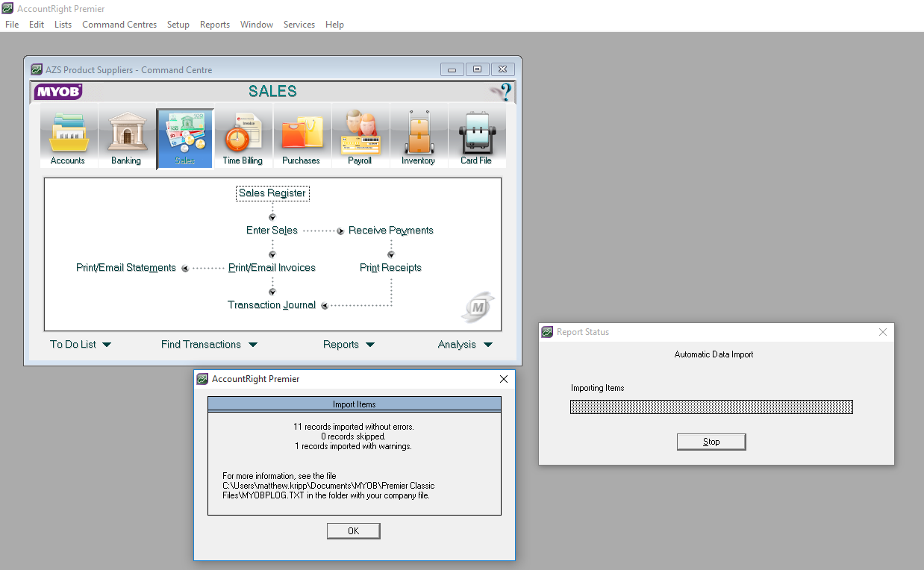Screen dimensions: 924x570
Task: Click the SALES heading in Command Centre
Action: click(x=272, y=92)
